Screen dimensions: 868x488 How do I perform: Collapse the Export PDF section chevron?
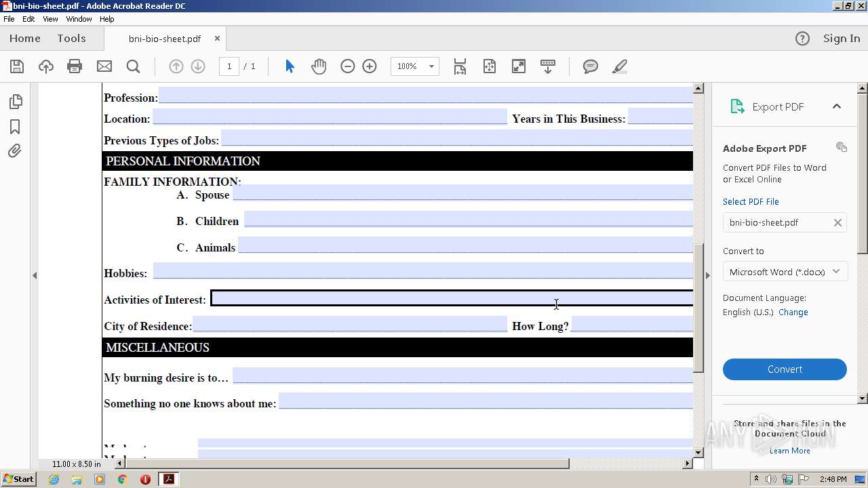click(x=837, y=106)
